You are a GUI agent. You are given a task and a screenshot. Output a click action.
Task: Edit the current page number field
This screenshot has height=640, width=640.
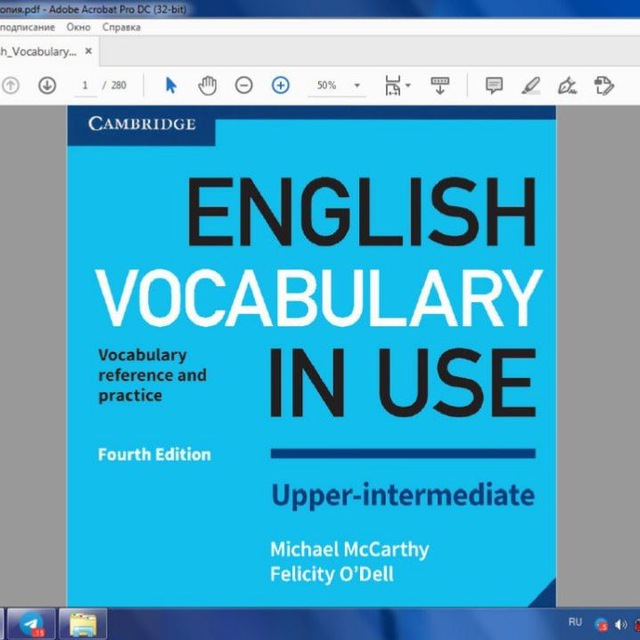(85, 86)
